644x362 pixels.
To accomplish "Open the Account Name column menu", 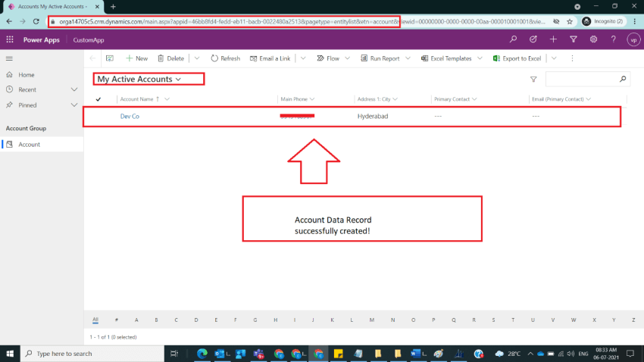I will tap(167, 99).
